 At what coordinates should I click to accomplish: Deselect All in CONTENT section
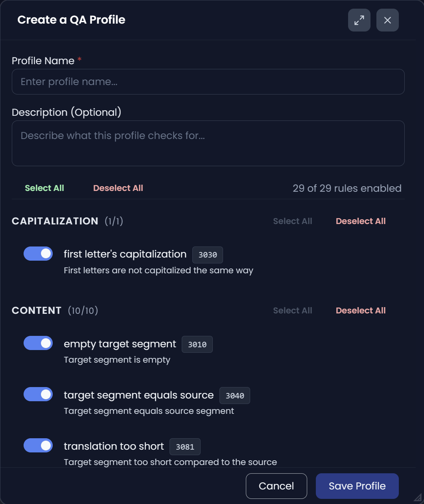[360, 310]
